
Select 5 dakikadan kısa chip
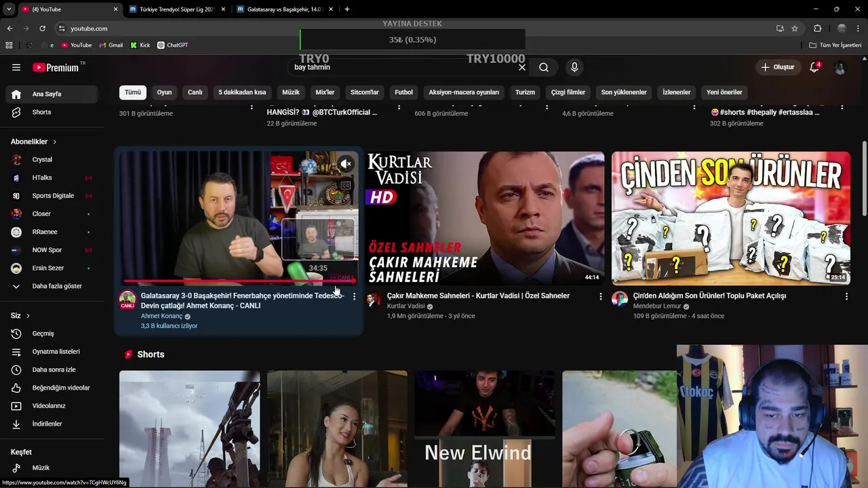[242, 92]
